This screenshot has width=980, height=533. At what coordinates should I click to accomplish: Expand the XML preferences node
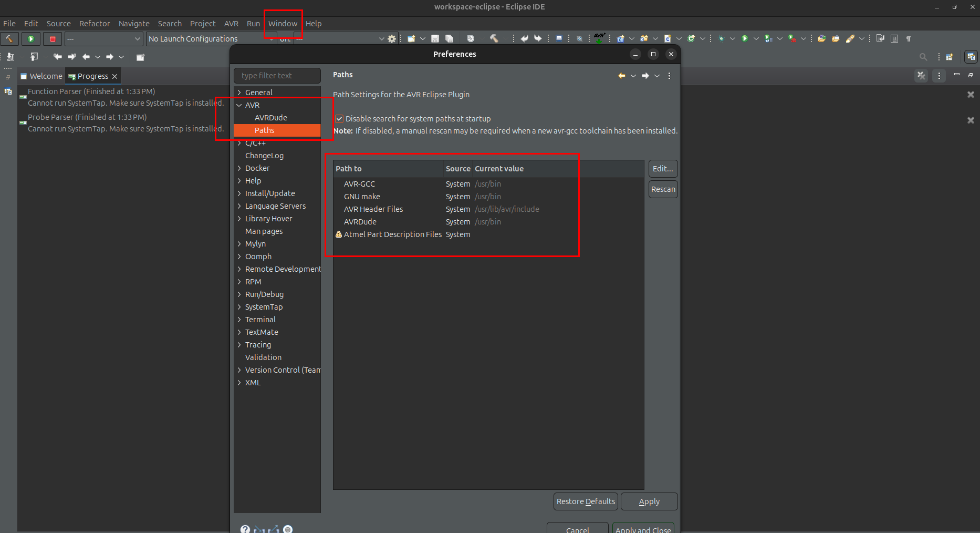click(239, 383)
